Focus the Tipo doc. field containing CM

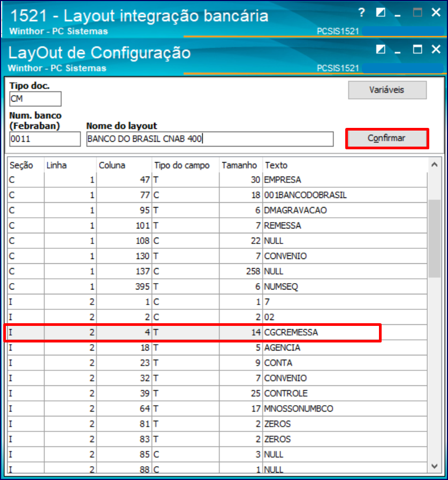tap(35, 99)
